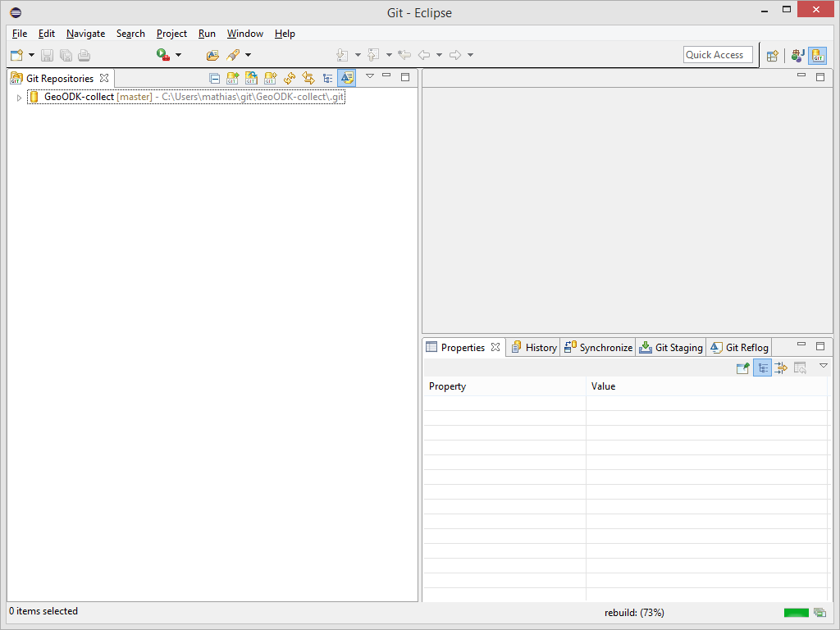Switch to the Java EE perspective icon
Image resolution: width=840 pixels, height=630 pixels.
[x=797, y=55]
